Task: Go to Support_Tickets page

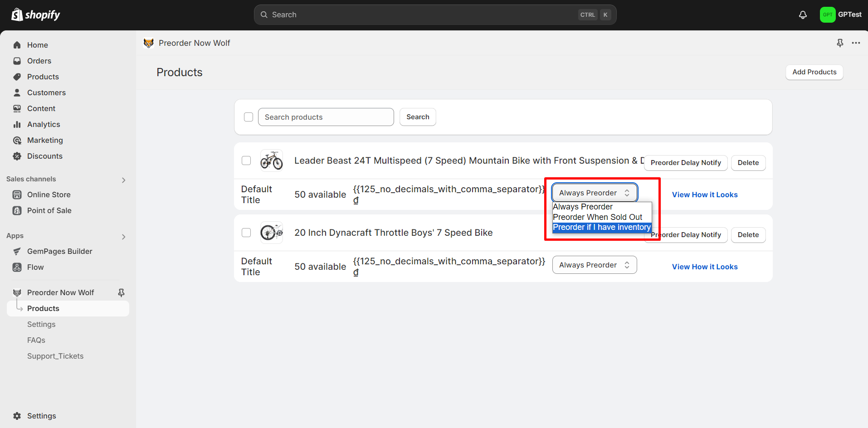Action: [55, 356]
